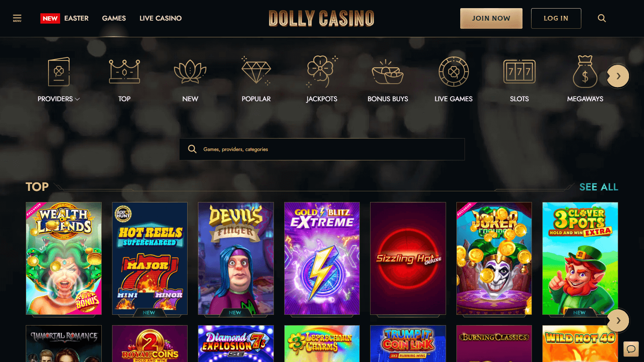
Task: Open the Sizzling Hot deluxe game thumbnail
Action: tap(408, 259)
